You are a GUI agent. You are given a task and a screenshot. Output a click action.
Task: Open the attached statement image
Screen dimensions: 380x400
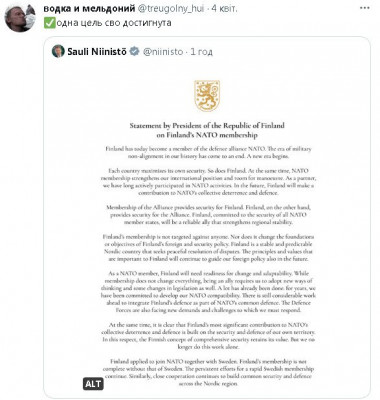pyautogui.click(x=207, y=229)
